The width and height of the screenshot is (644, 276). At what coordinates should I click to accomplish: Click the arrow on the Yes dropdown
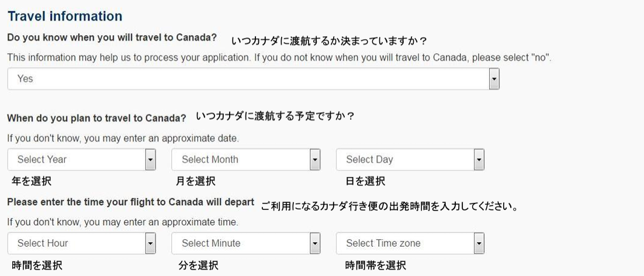point(494,78)
